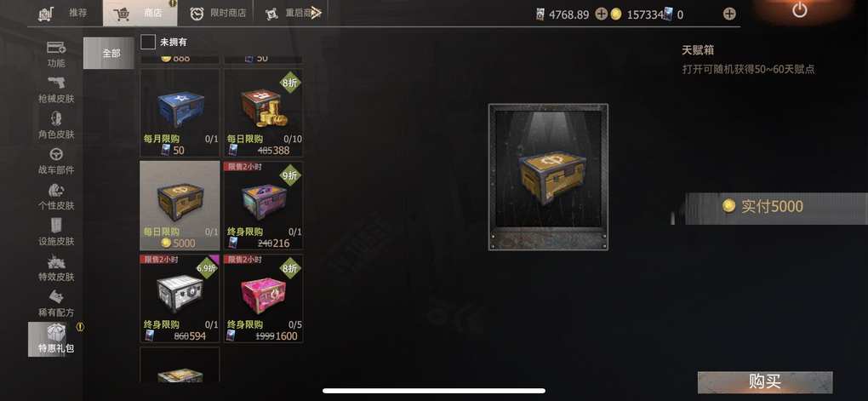Screen dimensions: 868x401
Task: Open 枪械皮肤 gun skins category
Action: click(x=56, y=89)
